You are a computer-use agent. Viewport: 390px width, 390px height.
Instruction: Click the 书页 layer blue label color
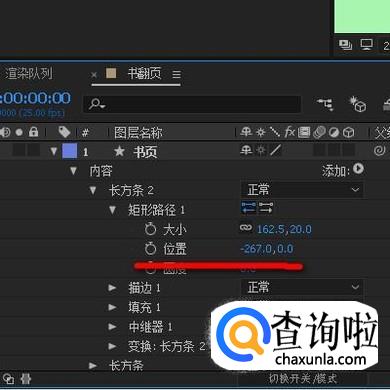tap(70, 151)
